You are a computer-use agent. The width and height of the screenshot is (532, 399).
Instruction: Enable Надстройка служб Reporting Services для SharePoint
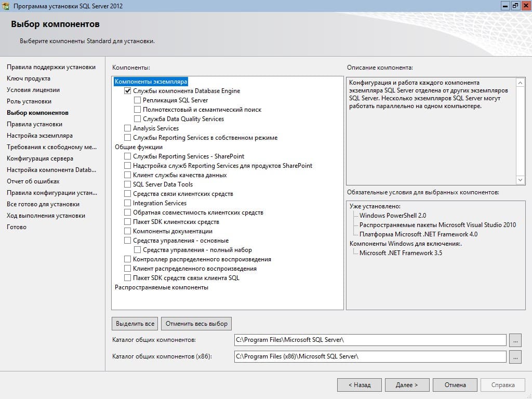pos(128,166)
